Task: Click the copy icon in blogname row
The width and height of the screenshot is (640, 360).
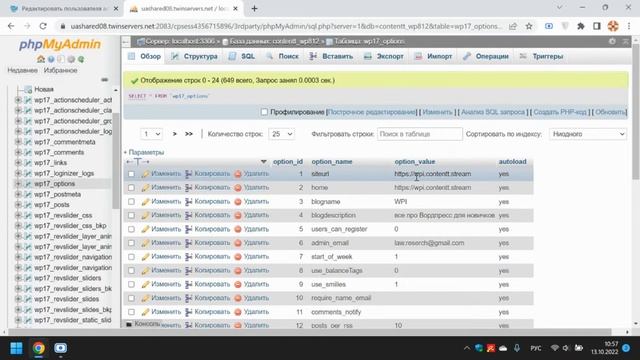Action: click(189, 202)
